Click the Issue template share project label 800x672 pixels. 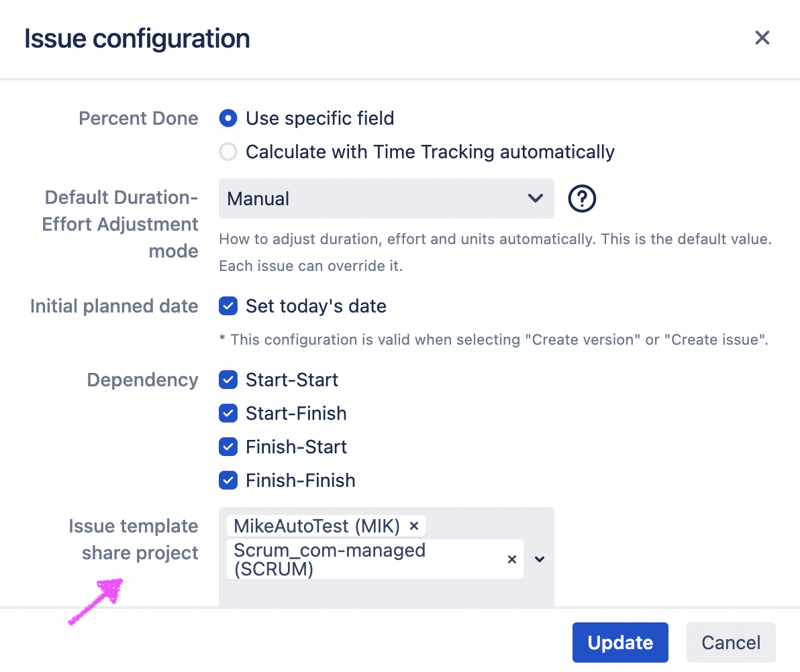pos(134,540)
